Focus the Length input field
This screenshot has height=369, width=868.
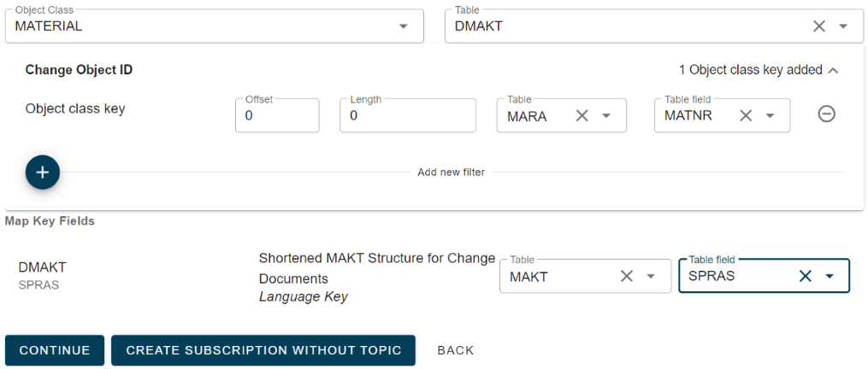click(x=407, y=116)
